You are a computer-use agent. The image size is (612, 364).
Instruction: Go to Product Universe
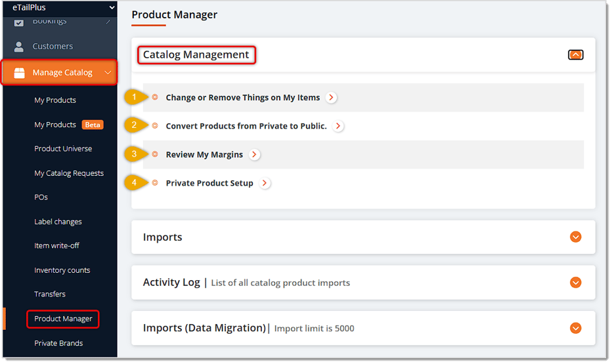click(x=63, y=149)
